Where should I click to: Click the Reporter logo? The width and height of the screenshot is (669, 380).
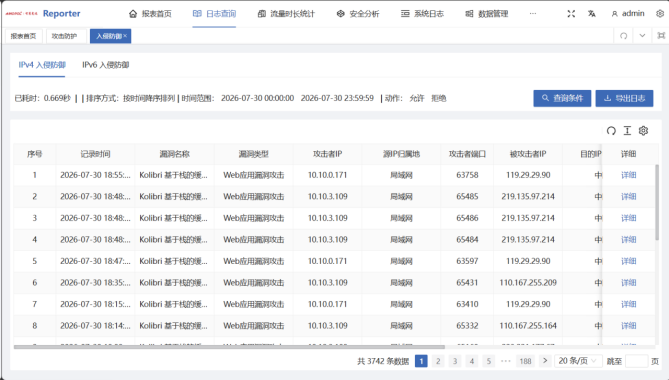[43, 14]
